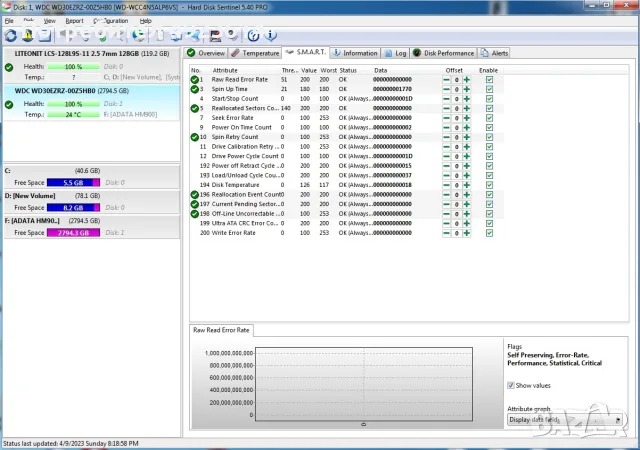Screen dimensions: 640x450
Task: Open the Report menu
Action: 74,21
